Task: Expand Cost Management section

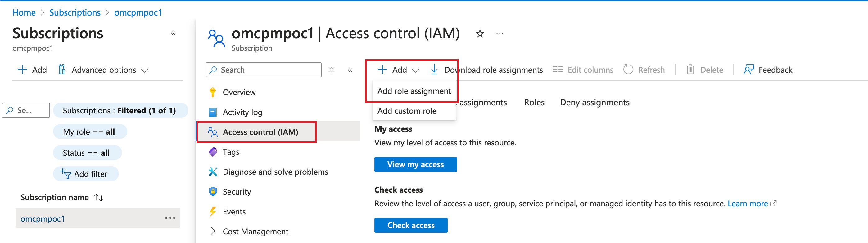Action: tap(213, 231)
